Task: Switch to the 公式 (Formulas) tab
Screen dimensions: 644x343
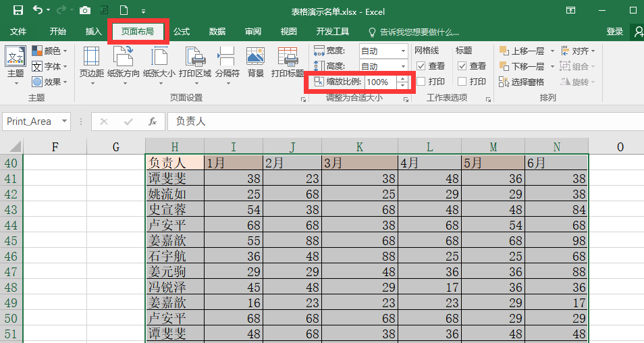Action: [x=181, y=32]
